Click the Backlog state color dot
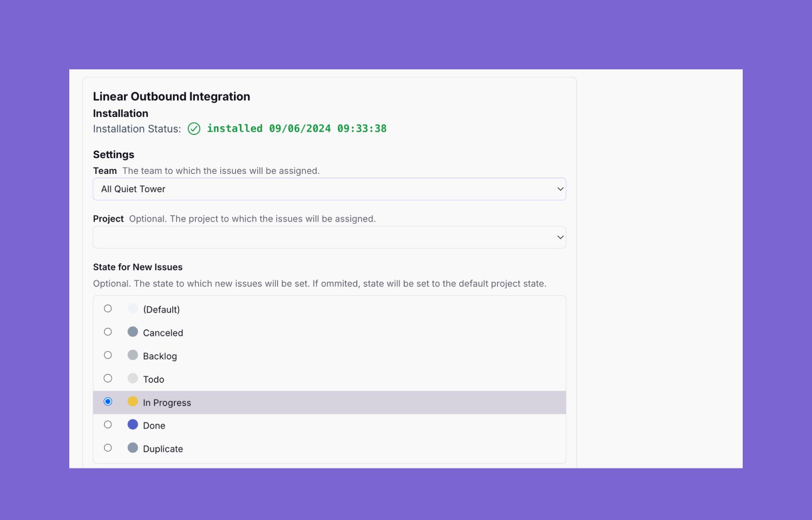This screenshot has width=812, height=520. tap(133, 355)
